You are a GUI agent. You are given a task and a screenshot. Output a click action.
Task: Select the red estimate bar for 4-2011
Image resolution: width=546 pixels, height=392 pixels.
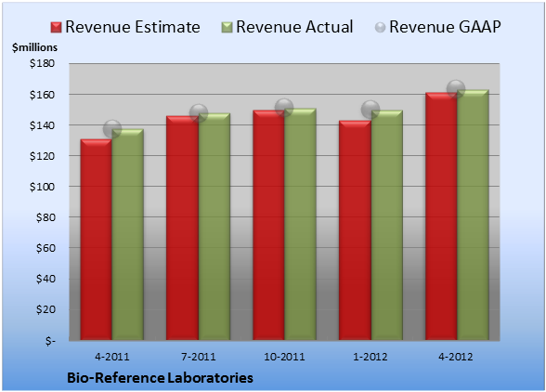pos(97,240)
